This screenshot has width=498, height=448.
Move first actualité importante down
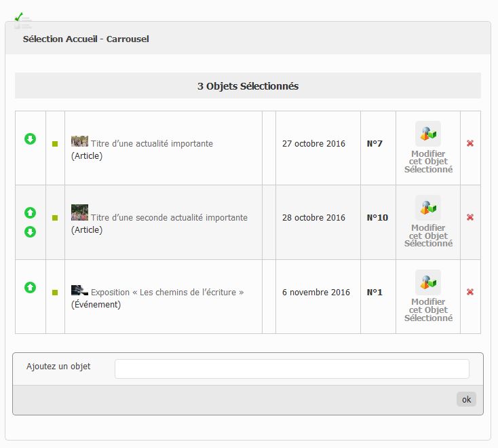point(30,139)
